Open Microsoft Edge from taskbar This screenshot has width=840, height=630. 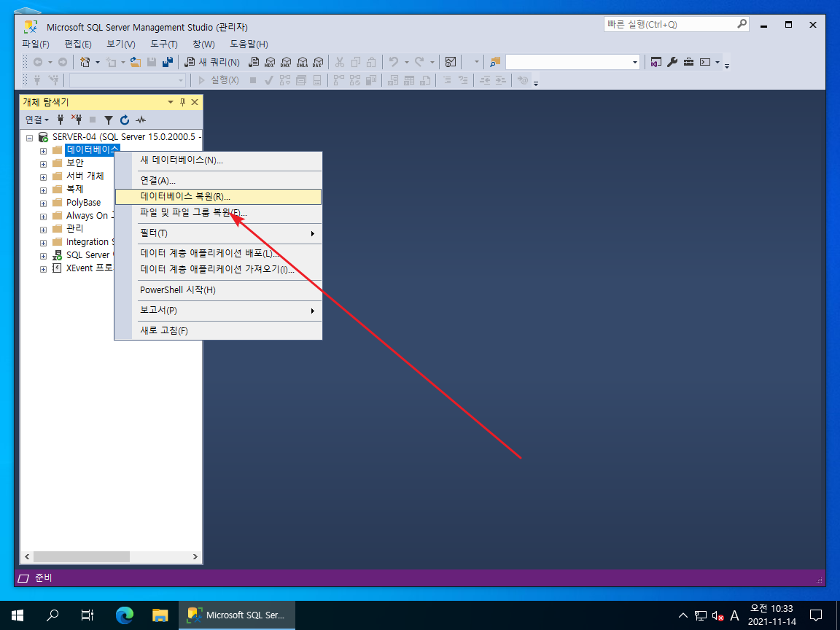124,615
